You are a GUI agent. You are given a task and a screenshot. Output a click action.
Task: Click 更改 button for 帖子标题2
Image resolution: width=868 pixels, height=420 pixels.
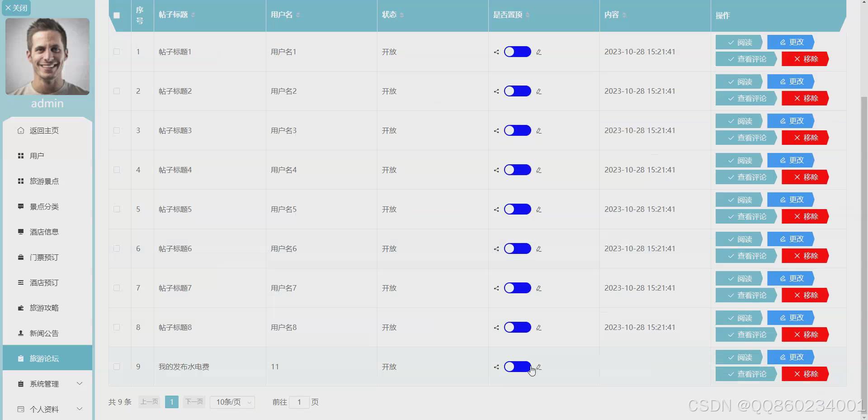pos(791,81)
